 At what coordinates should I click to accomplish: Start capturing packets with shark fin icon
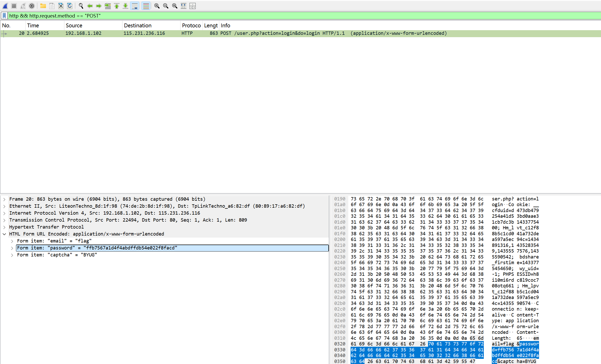click(5, 6)
